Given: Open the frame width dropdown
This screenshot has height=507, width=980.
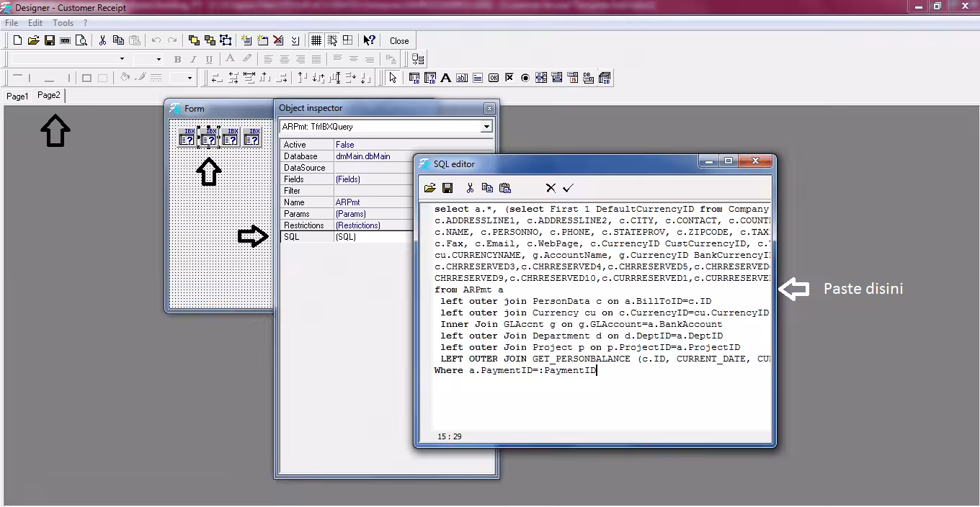Looking at the screenshot, I should point(190,78).
